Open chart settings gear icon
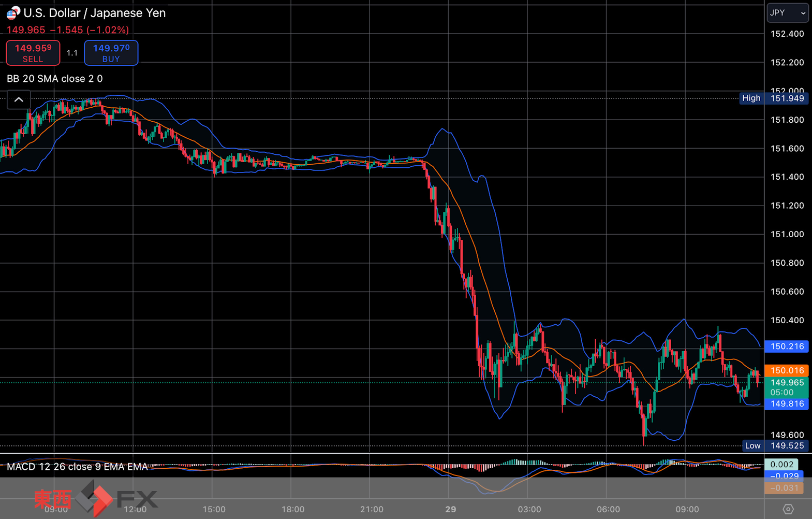Screen dimensions: 812x519 pyautogui.click(x=788, y=509)
